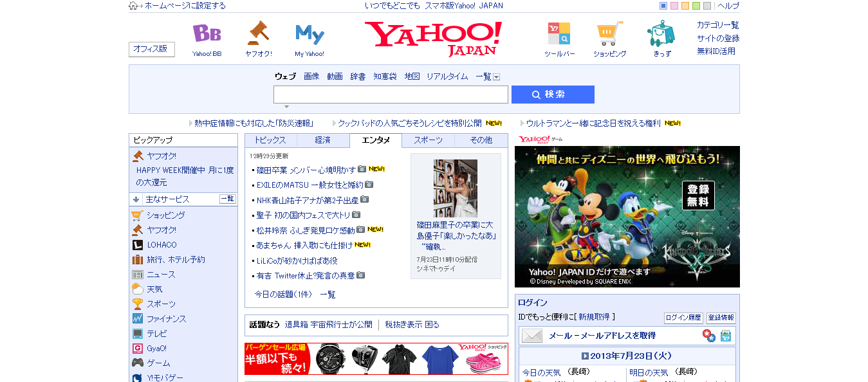
Task: Click the calendar icon in mail row
Action: click(726, 336)
